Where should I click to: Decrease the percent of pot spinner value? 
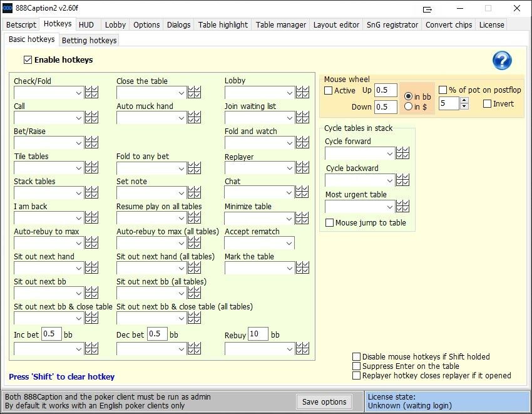point(464,106)
